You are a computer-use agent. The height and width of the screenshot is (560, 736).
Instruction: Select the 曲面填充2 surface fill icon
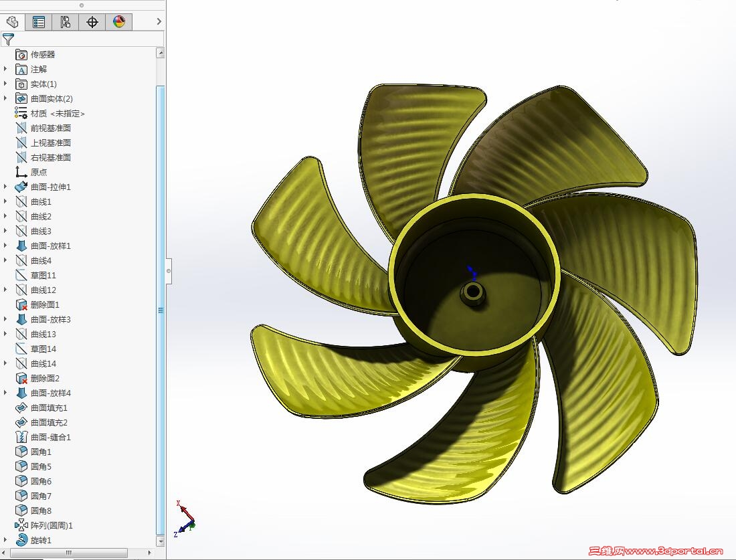(x=21, y=422)
